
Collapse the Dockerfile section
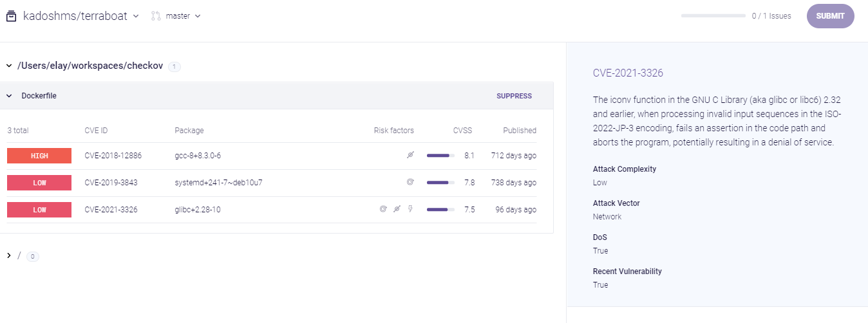coord(9,96)
